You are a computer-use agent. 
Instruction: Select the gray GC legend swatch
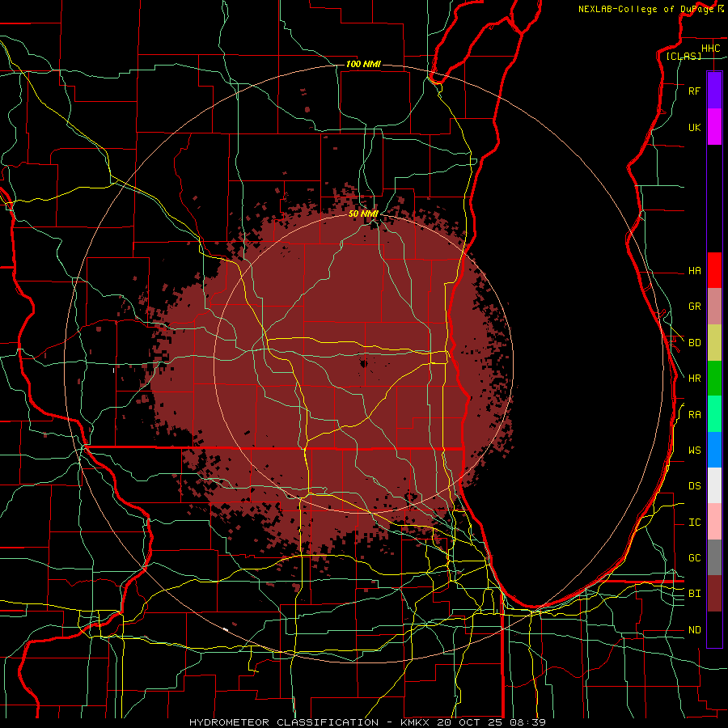pos(714,557)
